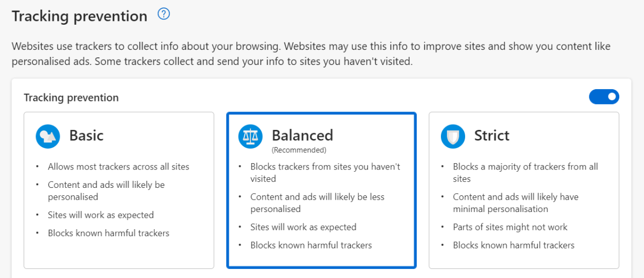Click 'Allows most trackers across all sites'

tap(119, 167)
